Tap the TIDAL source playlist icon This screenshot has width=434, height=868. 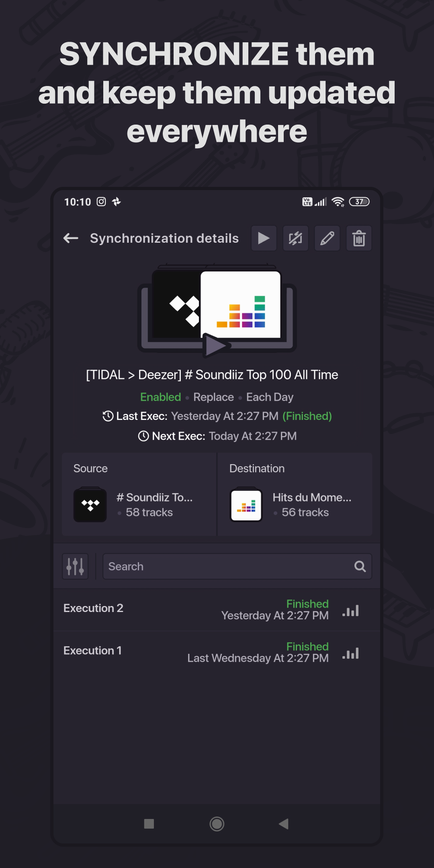pos(90,505)
